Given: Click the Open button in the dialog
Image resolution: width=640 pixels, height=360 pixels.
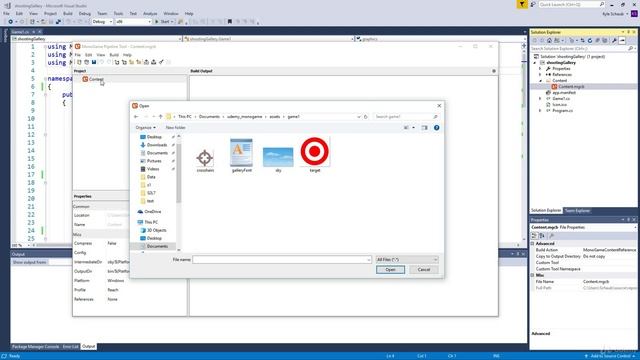Looking at the screenshot, I should tap(390, 270).
